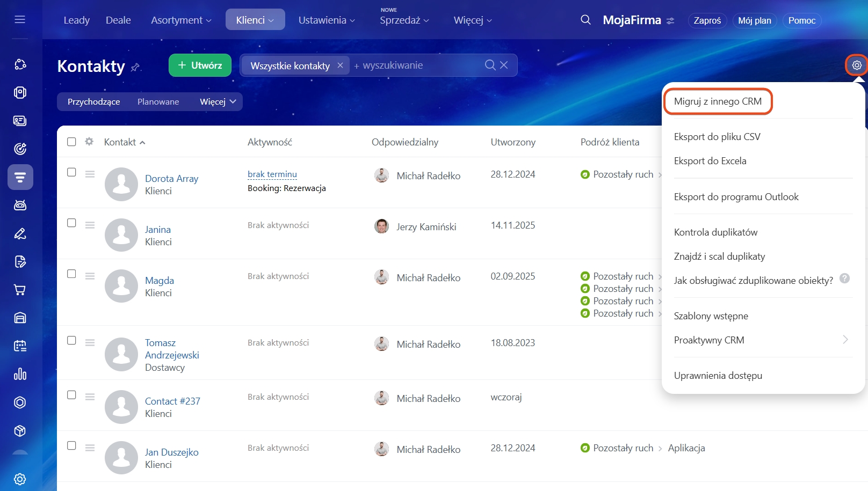Screen dimensions: 868x491
Task: Select the checkbox for Magda row
Action: tap(71, 274)
